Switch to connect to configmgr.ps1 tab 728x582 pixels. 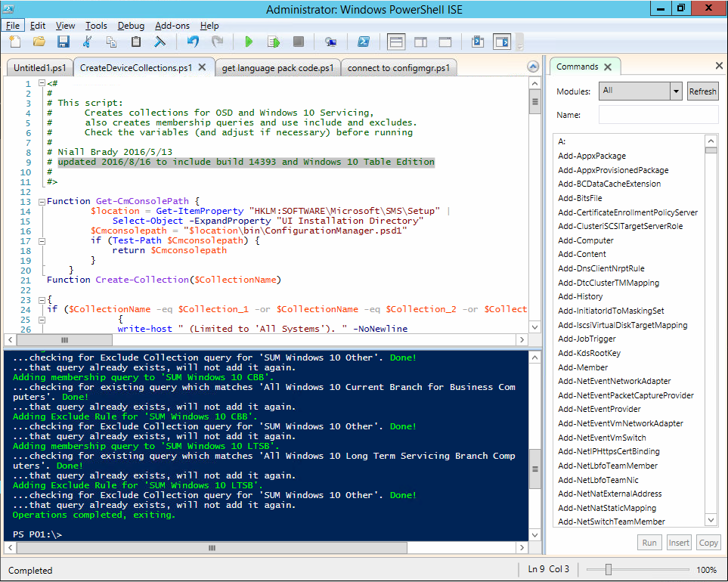398,68
